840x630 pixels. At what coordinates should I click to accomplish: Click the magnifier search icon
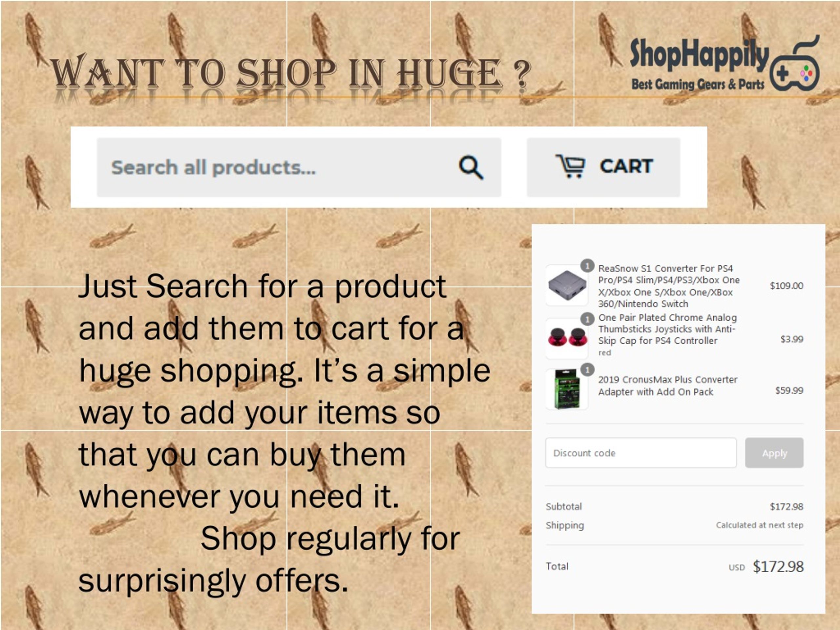pyautogui.click(x=471, y=167)
